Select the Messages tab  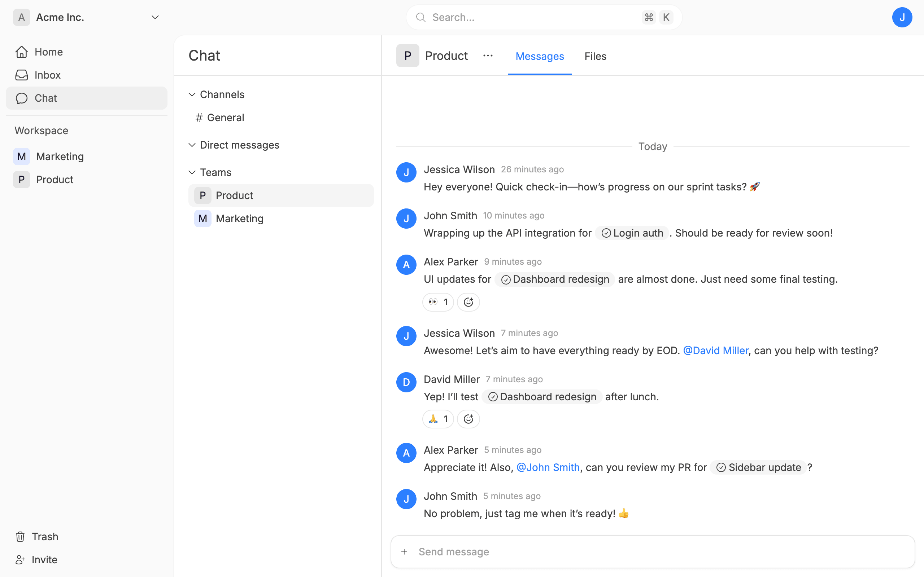[x=540, y=56]
